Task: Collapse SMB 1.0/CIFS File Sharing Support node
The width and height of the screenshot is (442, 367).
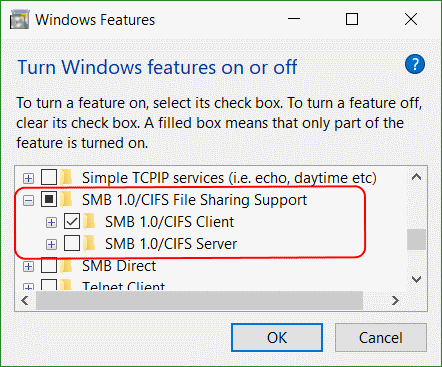Action: point(28,201)
